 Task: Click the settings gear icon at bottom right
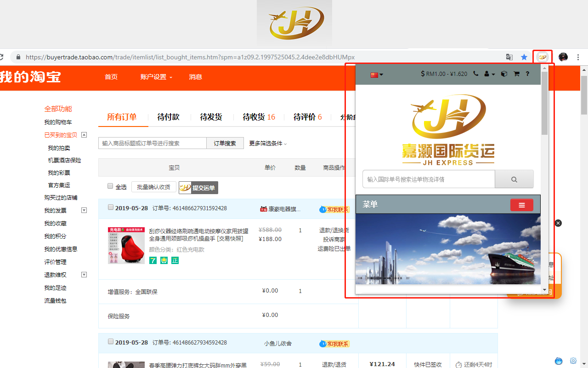click(573, 361)
